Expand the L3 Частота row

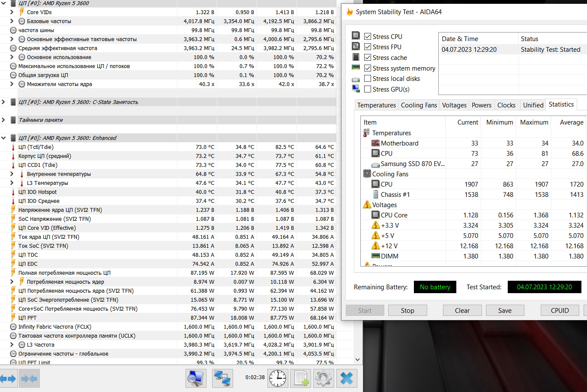coord(12,344)
